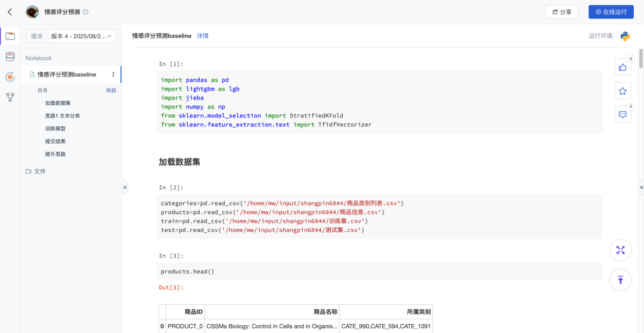This screenshot has height=333, width=644.
Task: Click the vertical scrollbar thumb
Action: 642,58
